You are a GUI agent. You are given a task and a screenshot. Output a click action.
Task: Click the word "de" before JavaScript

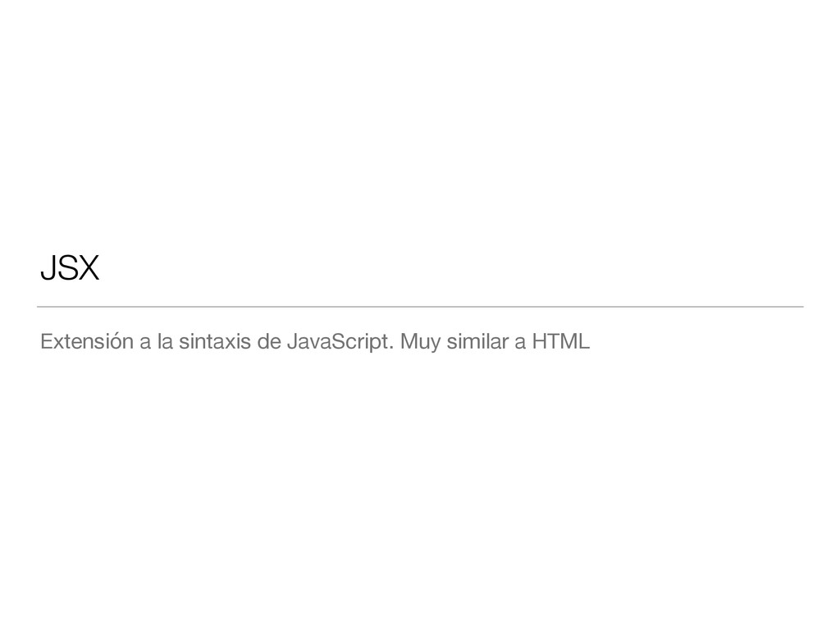click(269, 341)
